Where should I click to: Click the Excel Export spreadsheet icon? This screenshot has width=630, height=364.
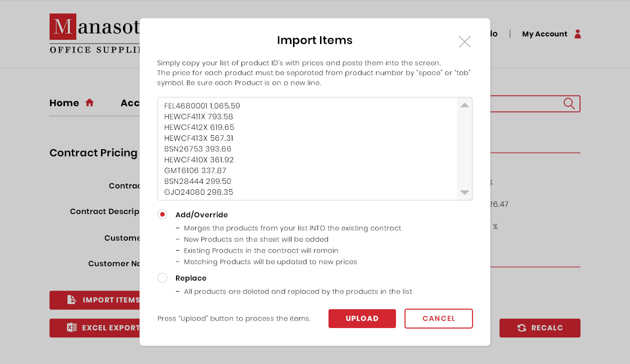71,328
